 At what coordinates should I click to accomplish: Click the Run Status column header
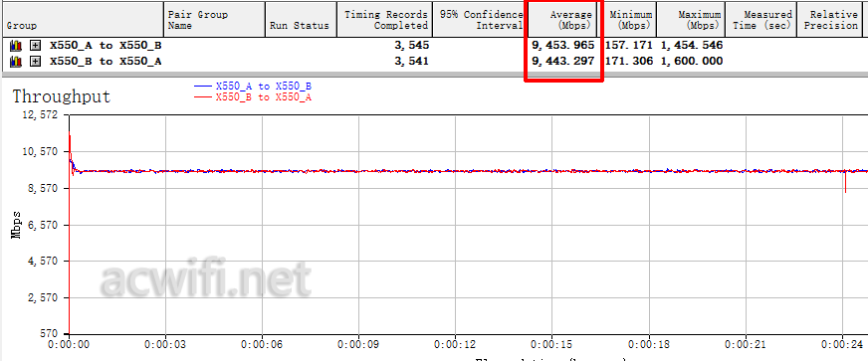(302, 19)
